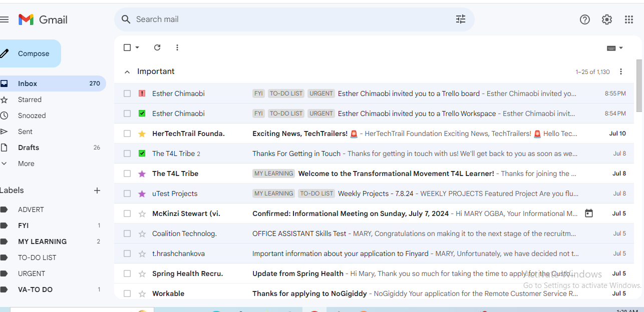644x312 pixels.
Task: Star the McKinzi Stewart email
Action: click(x=142, y=213)
